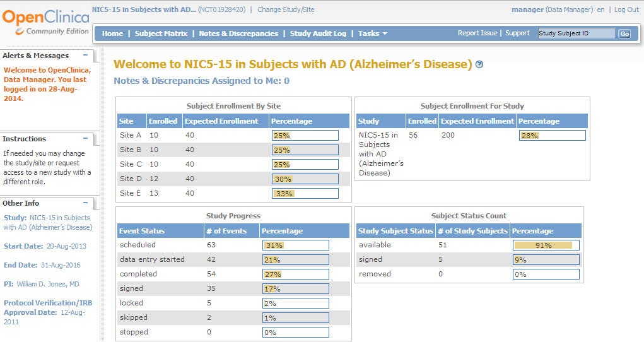
Task: Open the Subject Matrix page
Action: coord(161,33)
